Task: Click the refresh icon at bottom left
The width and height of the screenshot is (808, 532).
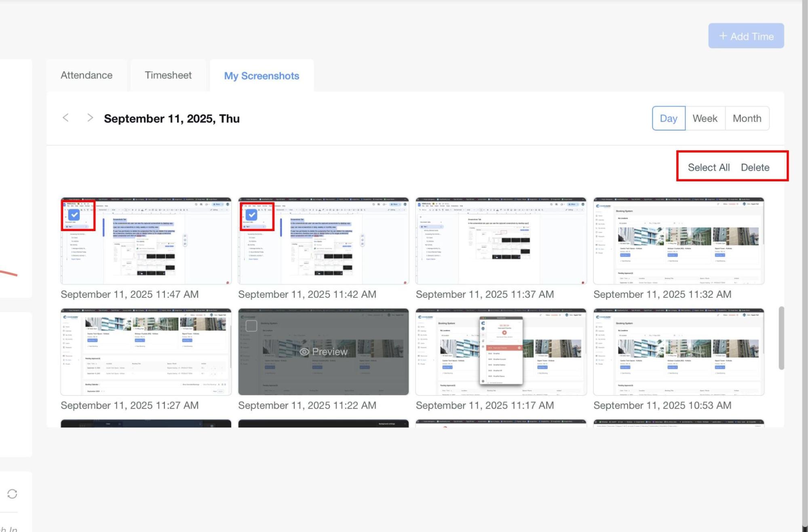Action: (12, 494)
